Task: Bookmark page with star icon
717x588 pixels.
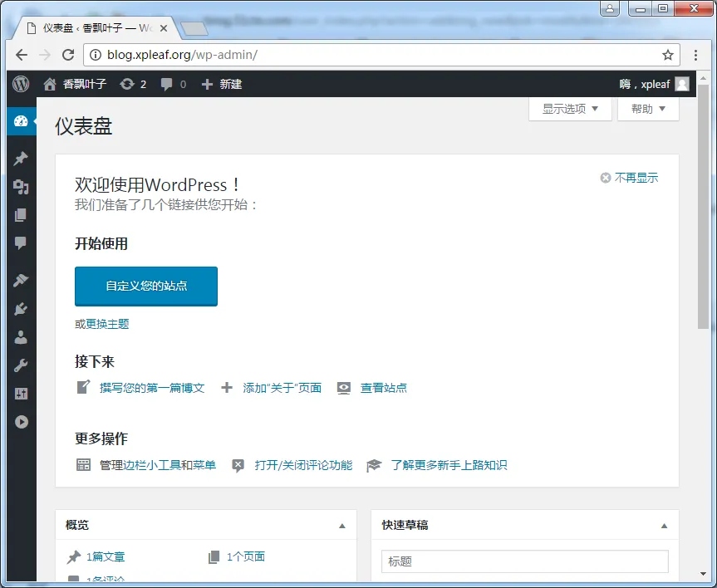Action: point(668,55)
